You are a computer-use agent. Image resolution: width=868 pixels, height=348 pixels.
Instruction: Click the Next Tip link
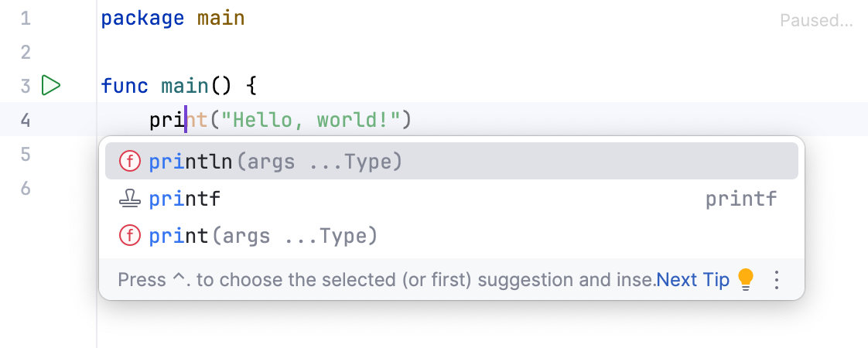692,280
